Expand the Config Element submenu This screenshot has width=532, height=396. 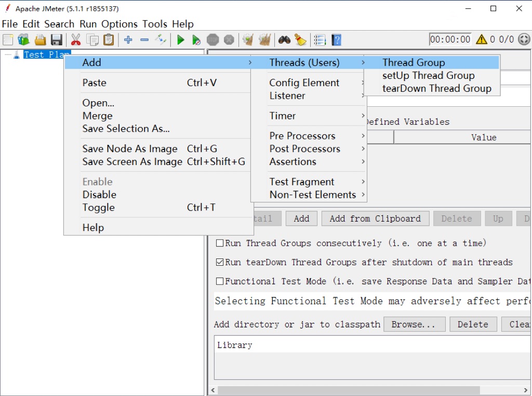coord(309,83)
